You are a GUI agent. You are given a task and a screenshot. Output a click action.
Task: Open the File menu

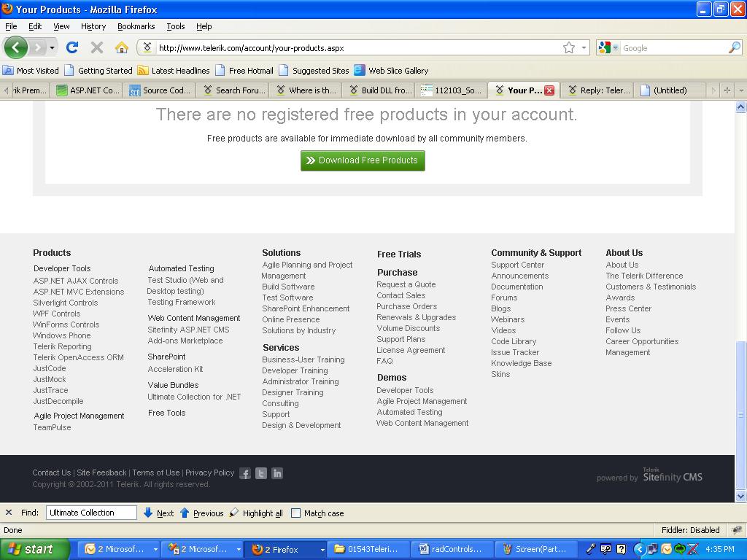[x=10, y=26]
